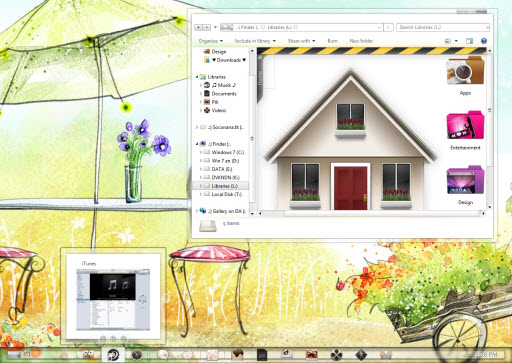Click the iTunes window preview thumbnail
This screenshot has height=363, width=512.
coord(113,299)
